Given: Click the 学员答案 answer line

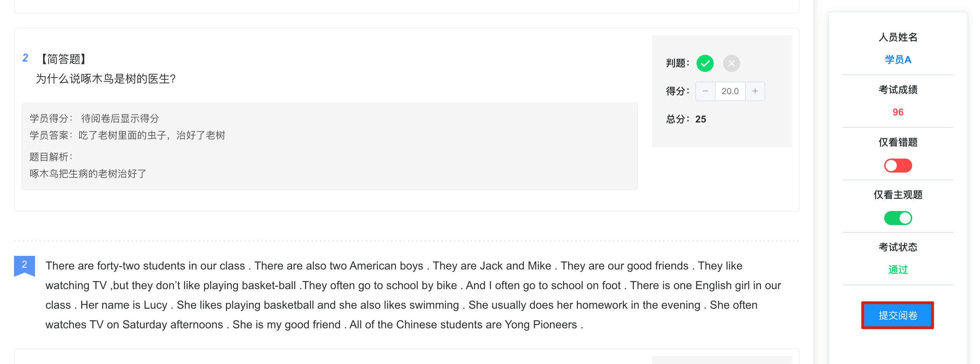Looking at the screenshot, I should pyautogui.click(x=127, y=135).
